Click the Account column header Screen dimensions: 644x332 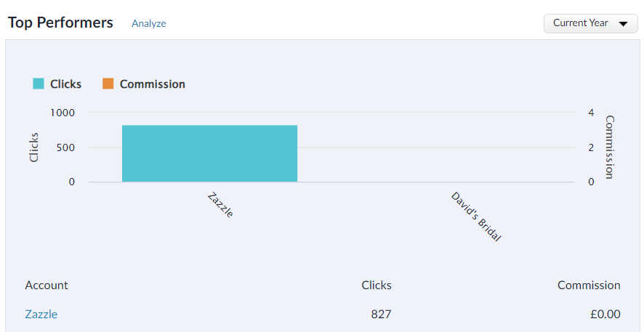pos(47,286)
